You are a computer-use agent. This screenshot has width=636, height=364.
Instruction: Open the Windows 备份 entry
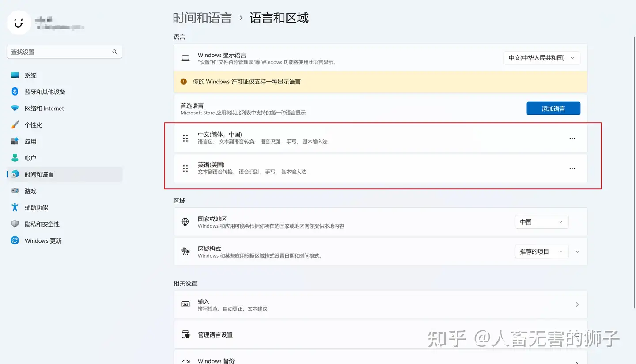coord(380,358)
